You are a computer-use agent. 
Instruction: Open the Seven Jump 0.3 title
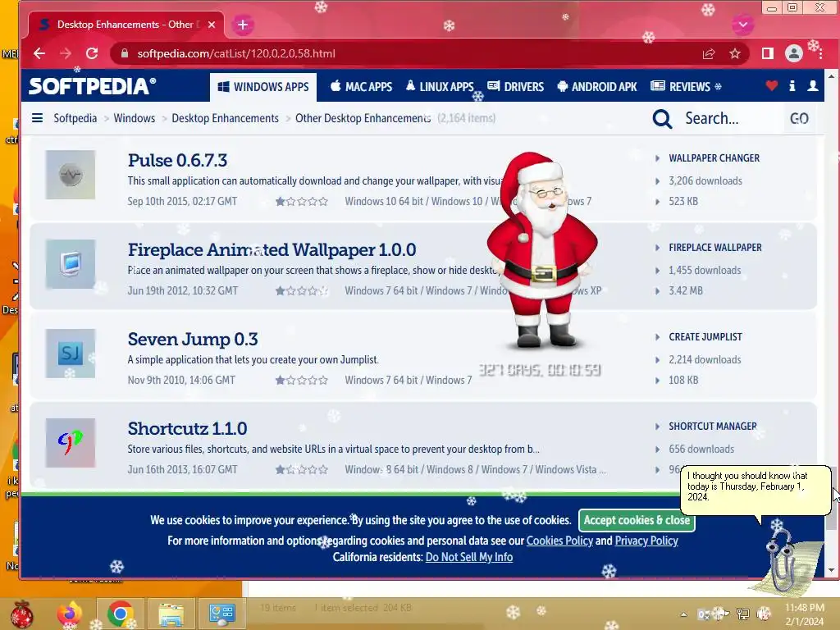193,339
